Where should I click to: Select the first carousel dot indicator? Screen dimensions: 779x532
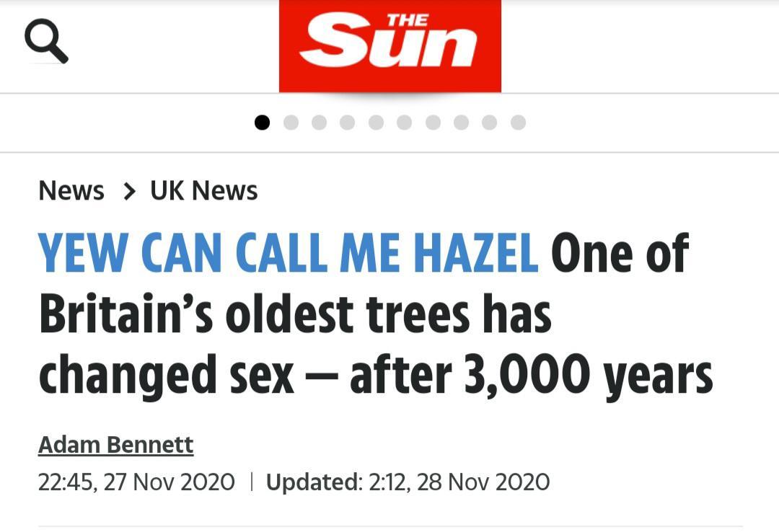click(x=262, y=123)
